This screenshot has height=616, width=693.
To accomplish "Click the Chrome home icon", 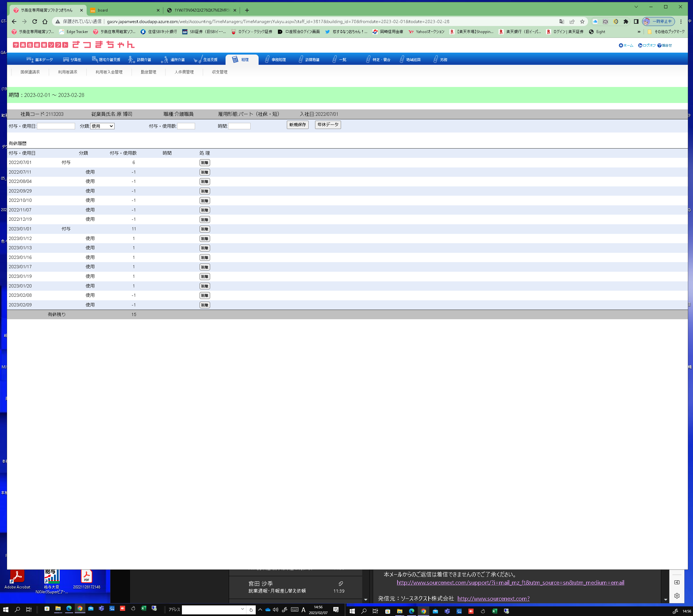I will (45, 21).
